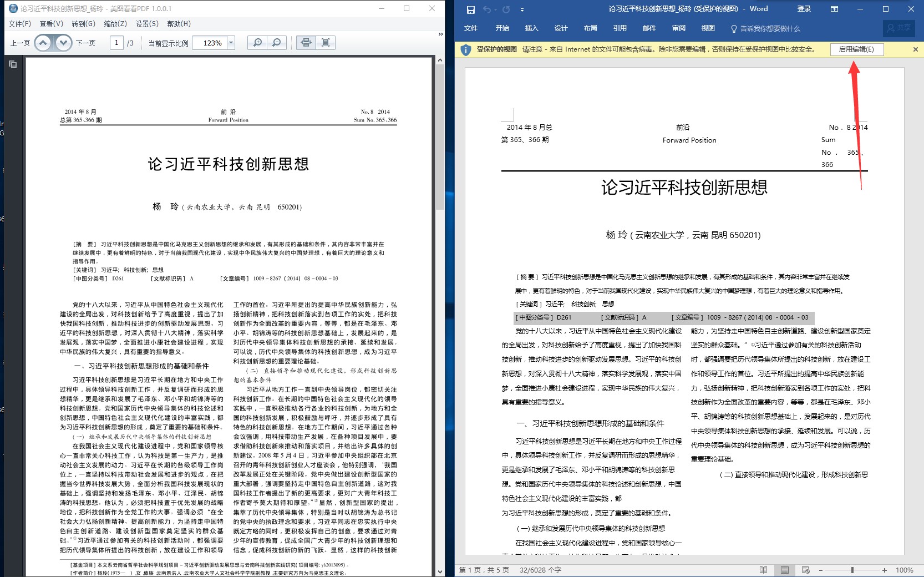Click highlighted 中图分类号 D261 line in Word

664,317
